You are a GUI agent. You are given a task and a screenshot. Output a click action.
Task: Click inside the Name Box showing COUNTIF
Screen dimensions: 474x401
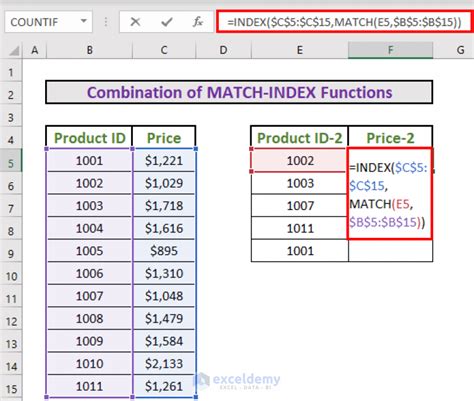pyautogui.click(x=42, y=22)
